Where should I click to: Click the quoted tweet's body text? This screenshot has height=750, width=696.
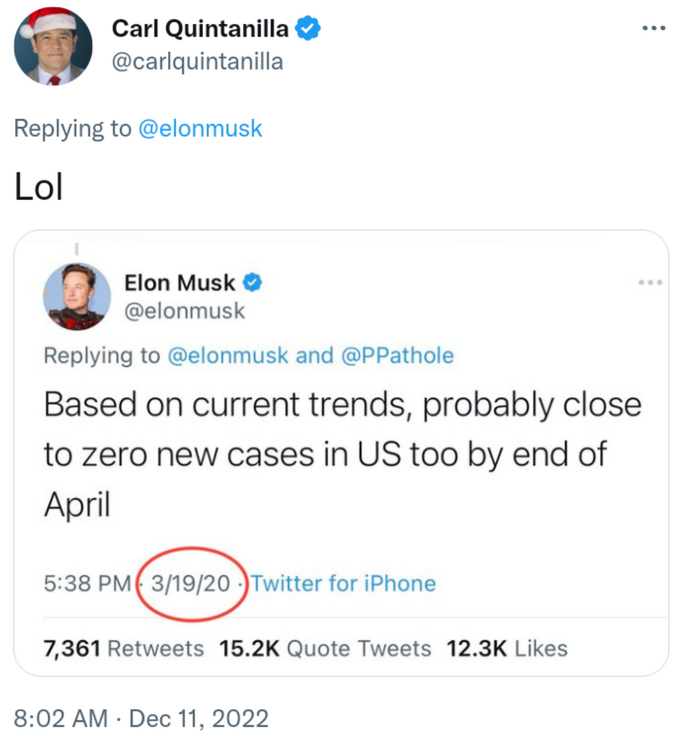(340, 454)
